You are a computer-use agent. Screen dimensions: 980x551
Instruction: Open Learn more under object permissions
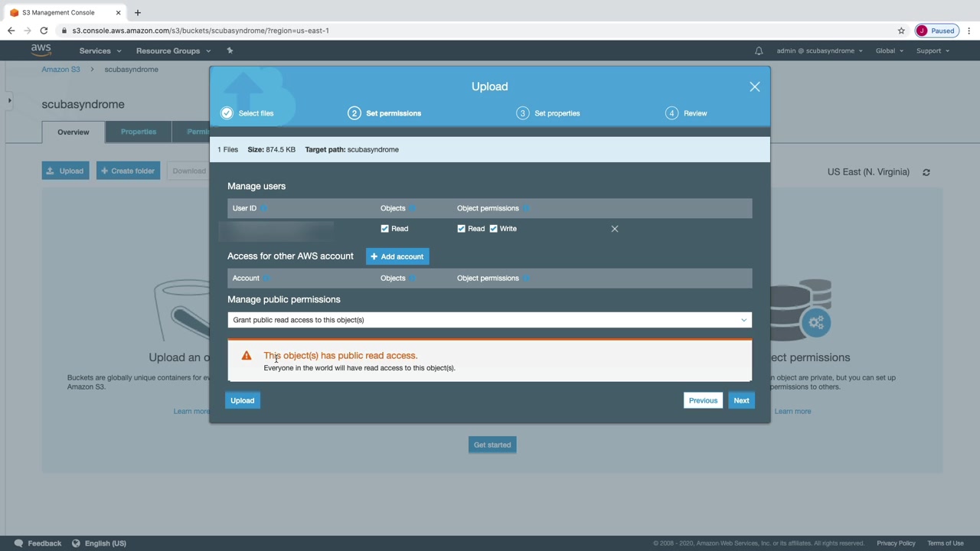[792, 412]
